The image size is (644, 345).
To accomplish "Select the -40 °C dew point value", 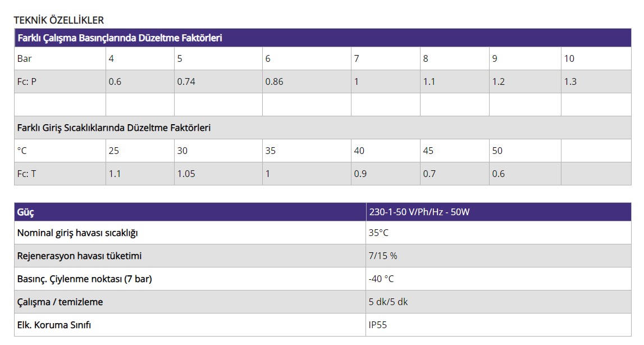I will 381,279.
